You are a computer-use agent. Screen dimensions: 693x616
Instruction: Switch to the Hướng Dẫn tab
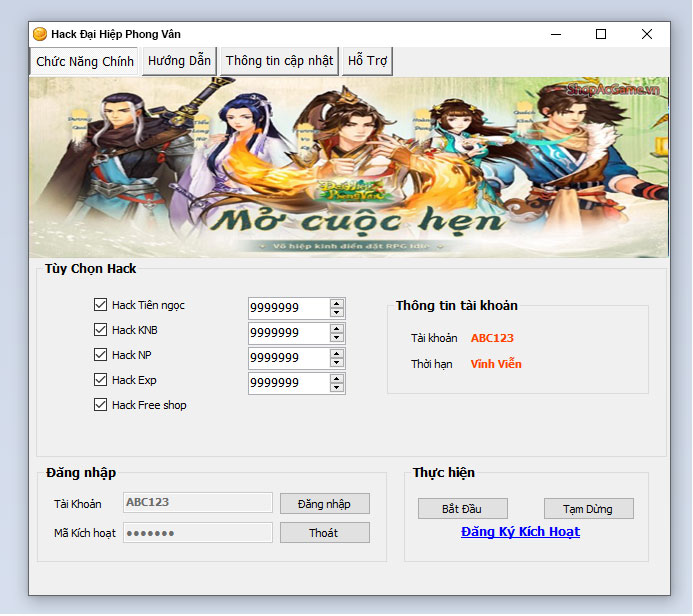click(x=179, y=61)
